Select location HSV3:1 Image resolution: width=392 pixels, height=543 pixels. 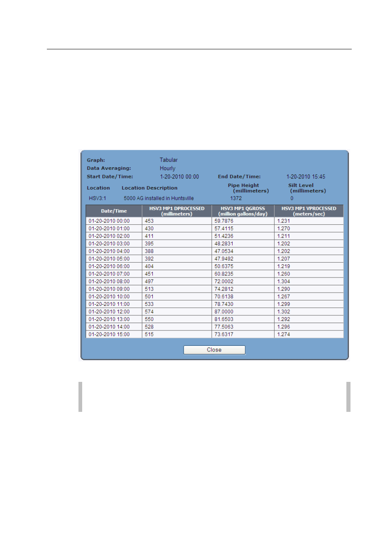coord(97,199)
